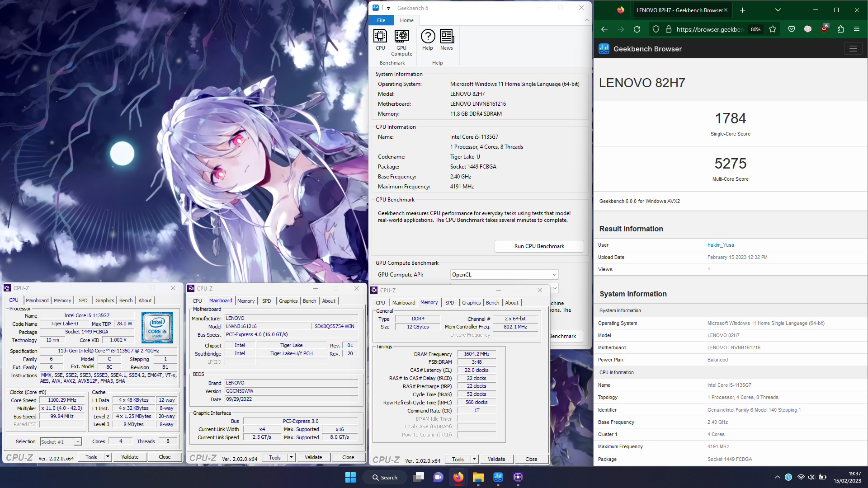
Task: Switch to Graphics tab in CPU-Z Mainboard window
Action: pyautogui.click(x=288, y=301)
